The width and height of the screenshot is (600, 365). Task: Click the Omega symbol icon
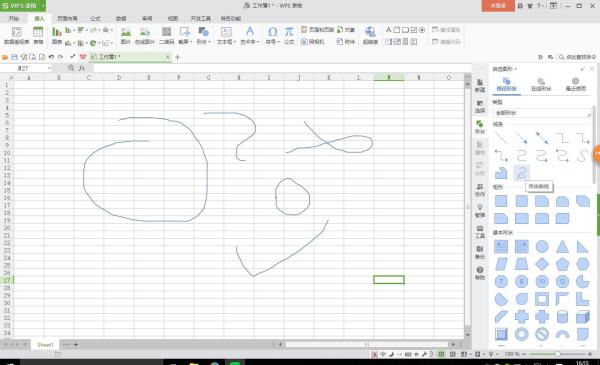click(x=272, y=32)
